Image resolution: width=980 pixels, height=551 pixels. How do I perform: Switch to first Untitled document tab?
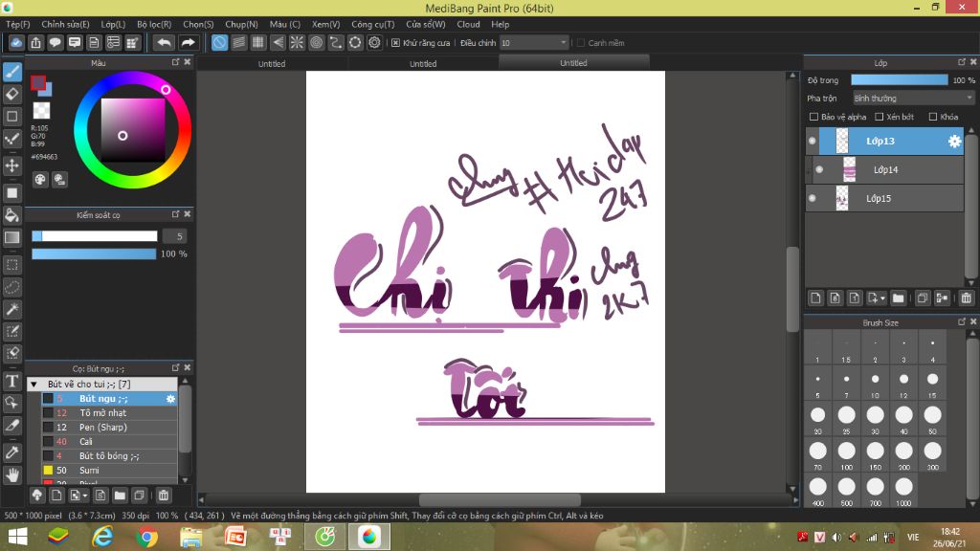(271, 64)
